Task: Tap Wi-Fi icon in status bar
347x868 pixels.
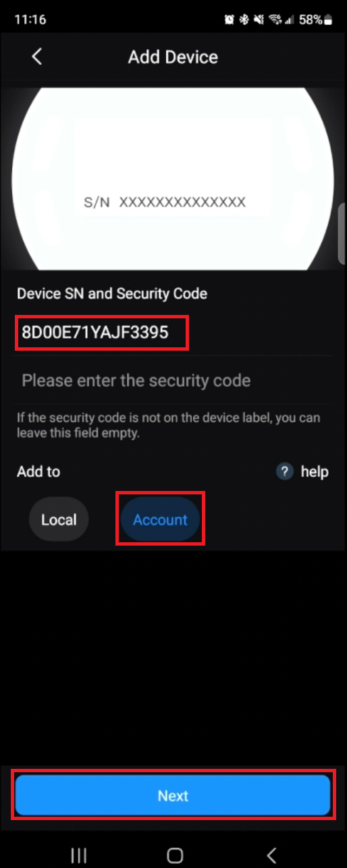Action: [x=273, y=20]
